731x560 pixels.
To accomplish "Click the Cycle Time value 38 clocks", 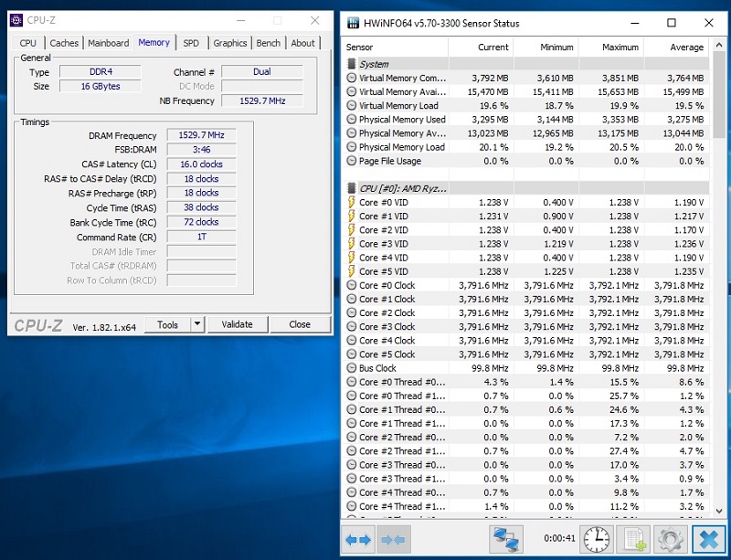I will coord(201,207).
